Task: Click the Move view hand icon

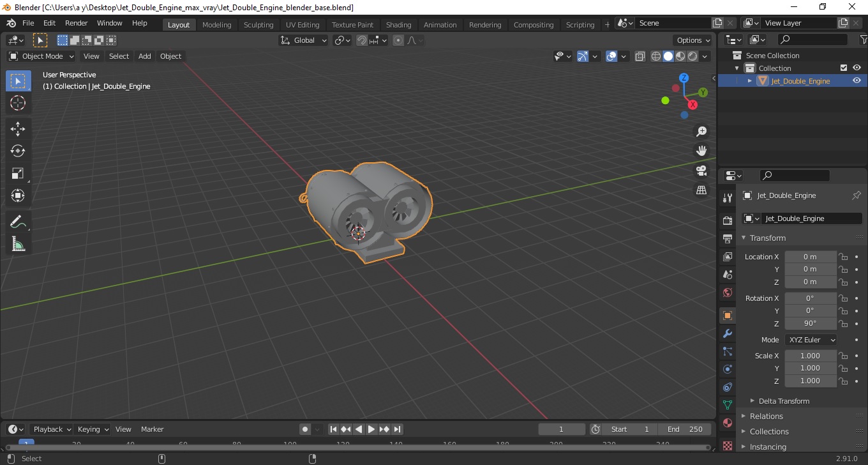Action: [701, 151]
